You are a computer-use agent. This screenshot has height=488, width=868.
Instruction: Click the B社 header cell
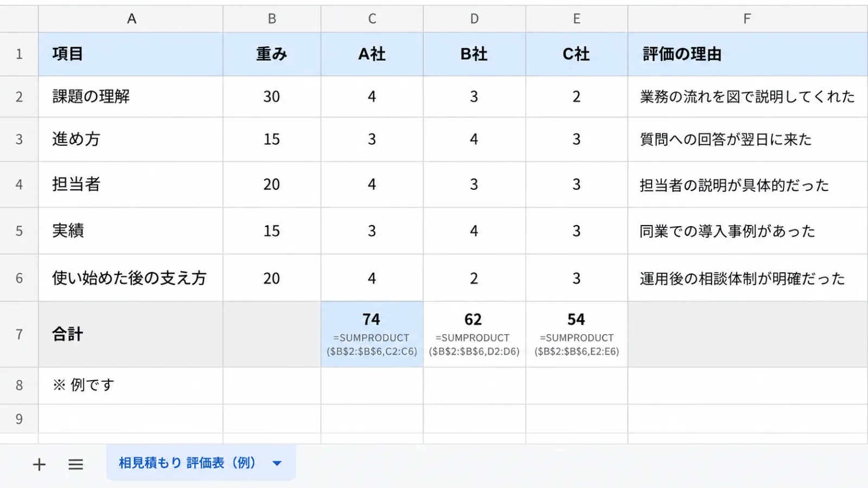(x=474, y=54)
